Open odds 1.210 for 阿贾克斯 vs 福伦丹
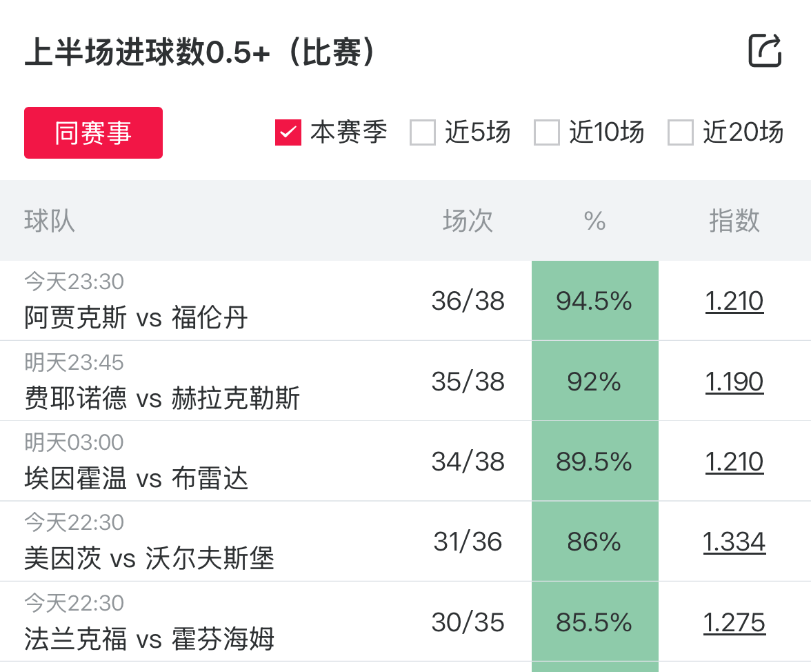 point(734,301)
